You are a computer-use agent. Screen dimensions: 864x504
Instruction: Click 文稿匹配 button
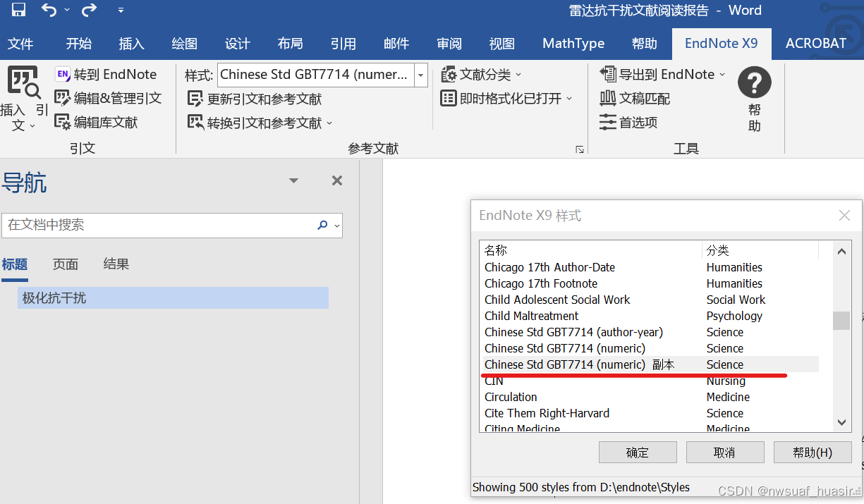(x=635, y=98)
